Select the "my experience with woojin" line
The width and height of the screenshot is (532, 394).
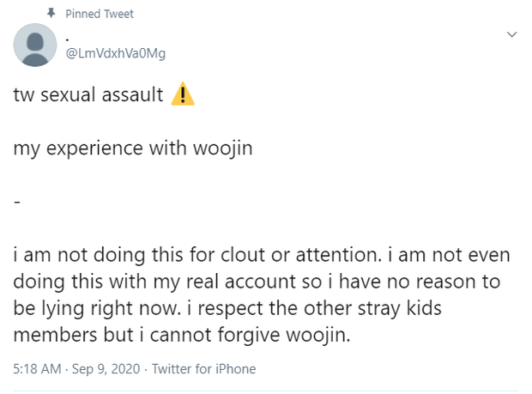pyautogui.click(x=132, y=148)
